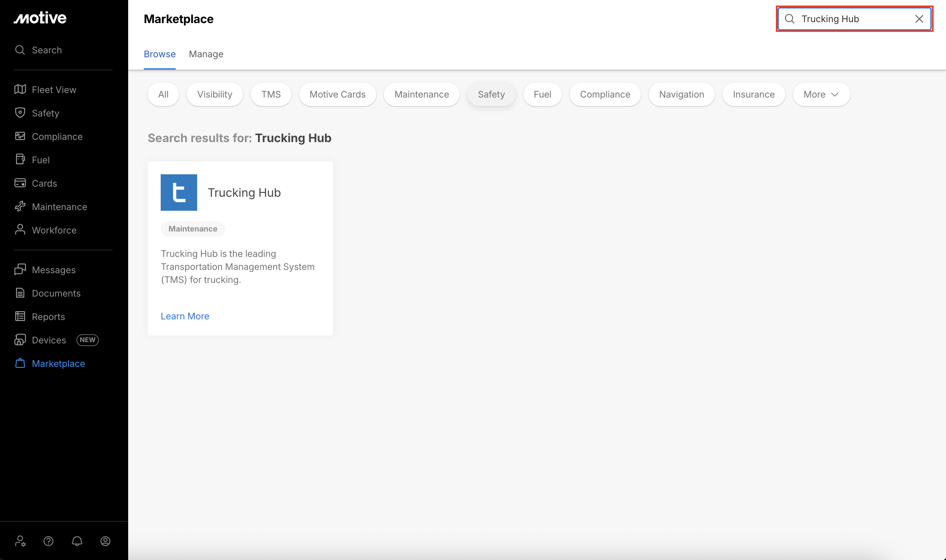Screen dimensions: 946x560
Task: Click the help question mark icon
Action: coord(48,541)
